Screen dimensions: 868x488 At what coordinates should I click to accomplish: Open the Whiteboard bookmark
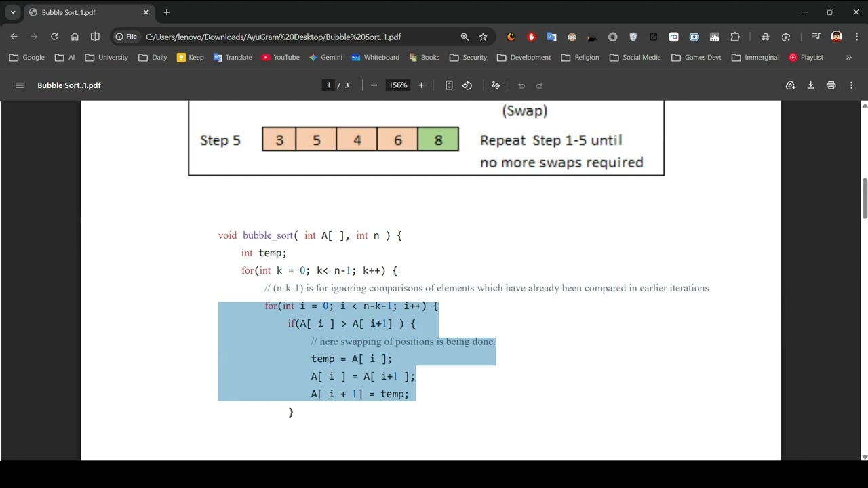coord(375,58)
